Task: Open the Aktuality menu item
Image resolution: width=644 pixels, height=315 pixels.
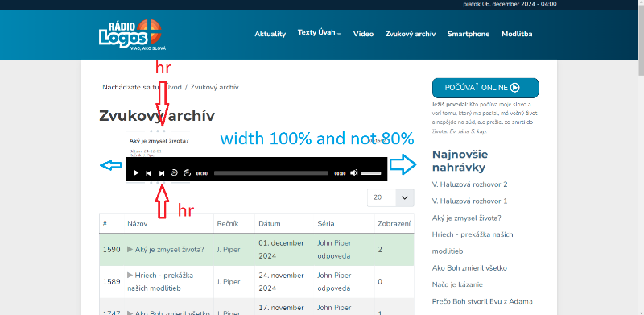Action: [x=270, y=34]
